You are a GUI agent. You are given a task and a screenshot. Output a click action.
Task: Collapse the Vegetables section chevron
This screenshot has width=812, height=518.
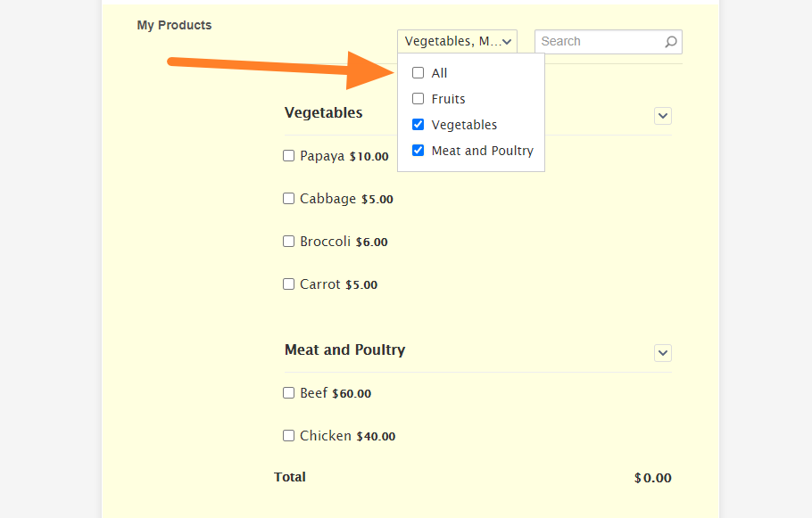[x=663, y=116]
